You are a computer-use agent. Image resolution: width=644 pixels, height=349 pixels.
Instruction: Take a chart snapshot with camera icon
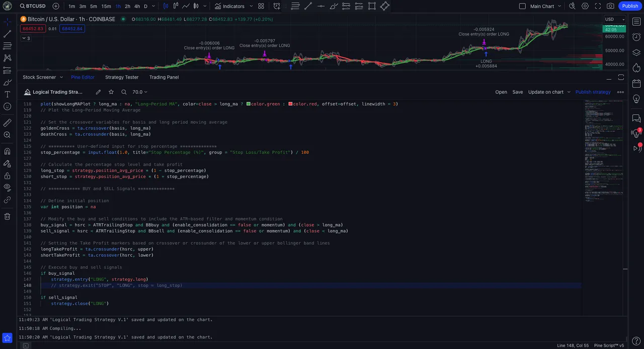610,6
